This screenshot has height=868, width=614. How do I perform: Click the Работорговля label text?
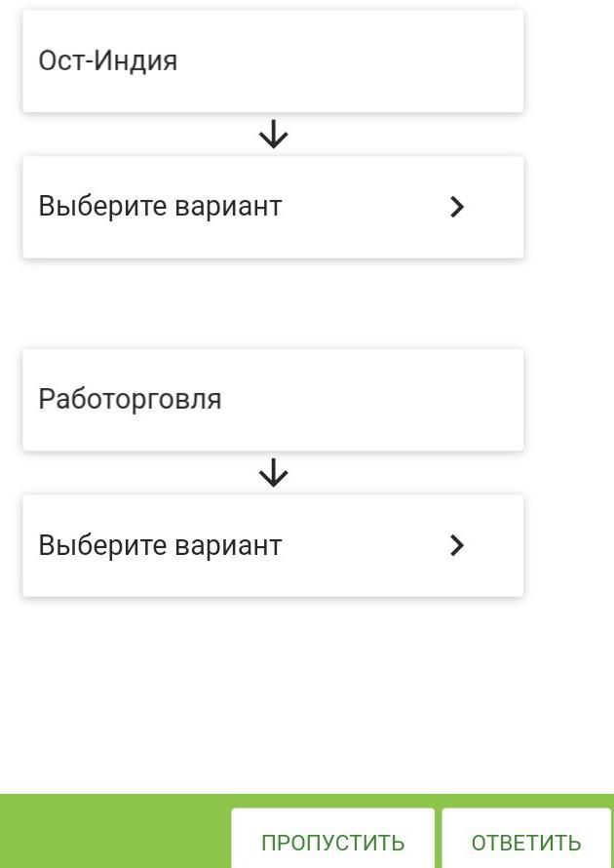point(130,399)
